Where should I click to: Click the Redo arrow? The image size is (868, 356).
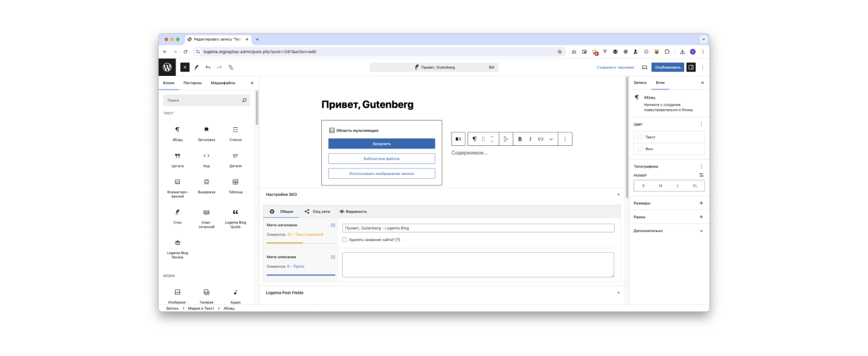tap(220, 67)
